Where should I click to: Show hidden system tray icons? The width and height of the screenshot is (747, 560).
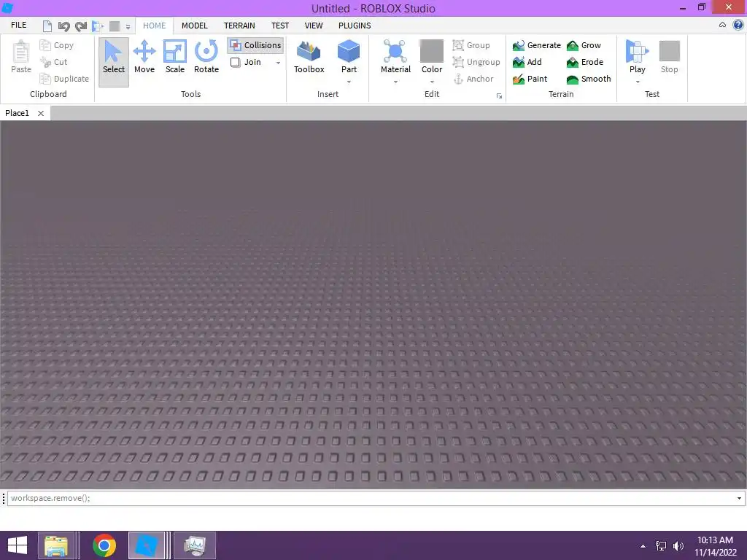[643, 546]
